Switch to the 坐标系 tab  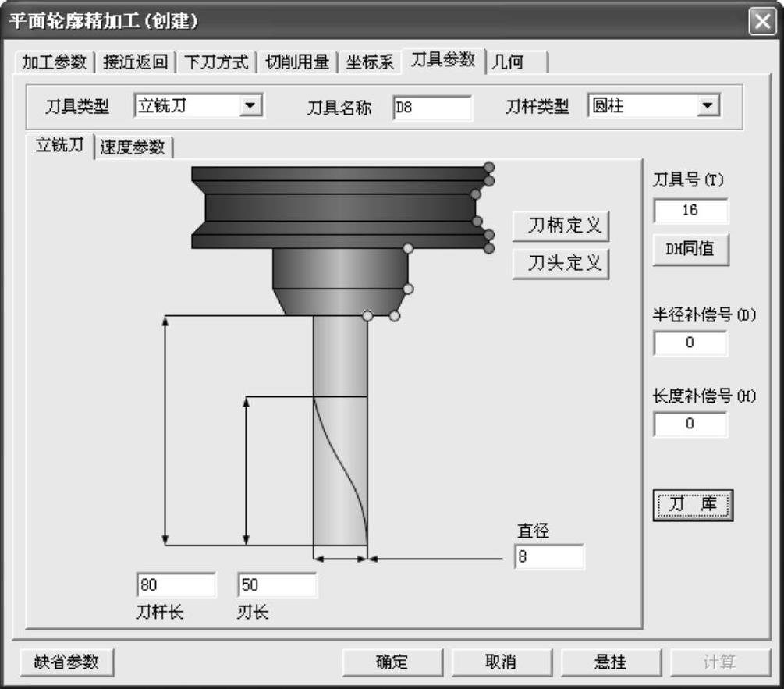pyautogui.click(x=370, y=62)
